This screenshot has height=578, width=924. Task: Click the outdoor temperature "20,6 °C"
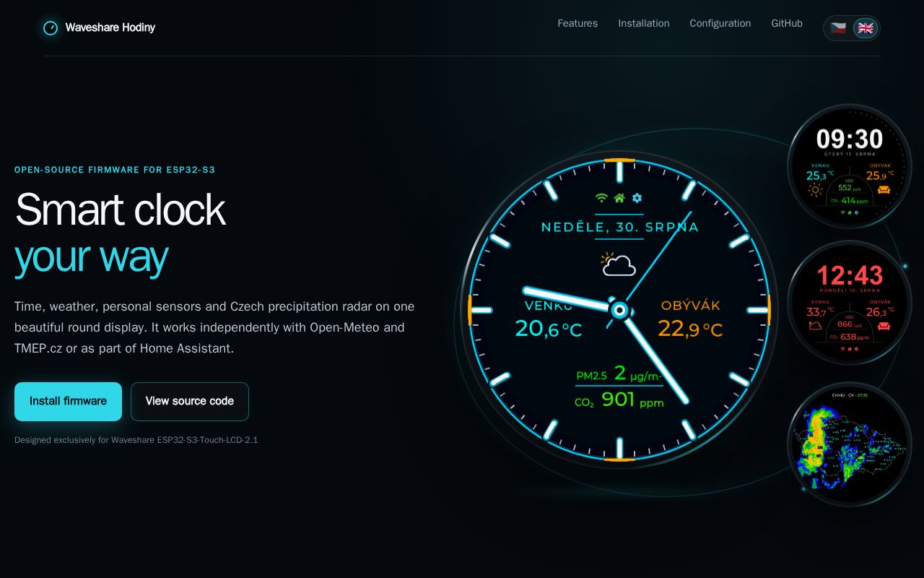(548, 329)
